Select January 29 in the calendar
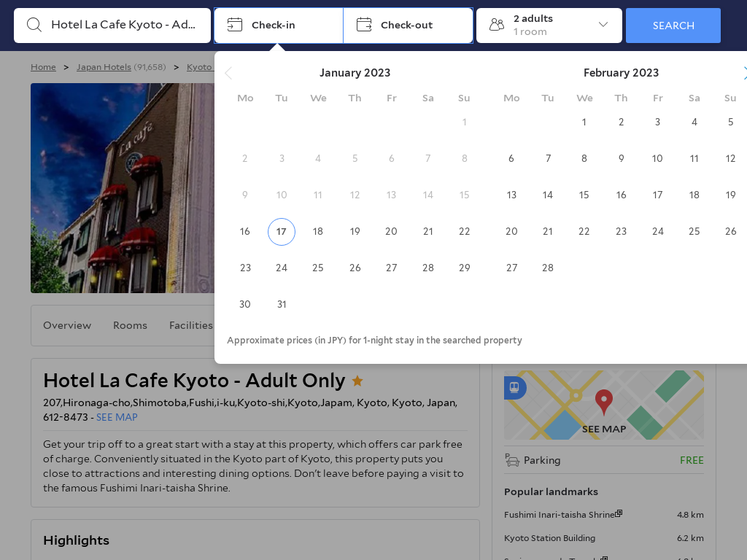Viewport: 747px width, 560px height. (x=465, y=268)
